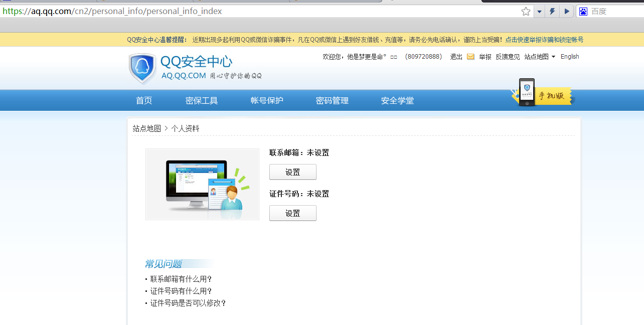Click 个人资料 breadcrumb text
The image size is (644, 325).
coord(185,129)
